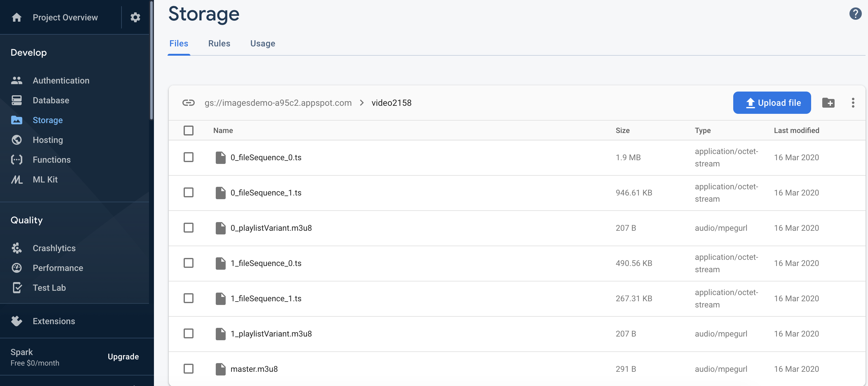The image size is (868, 386).
Task: Open file name master.m3u8
Action: (x=254, y=369)
